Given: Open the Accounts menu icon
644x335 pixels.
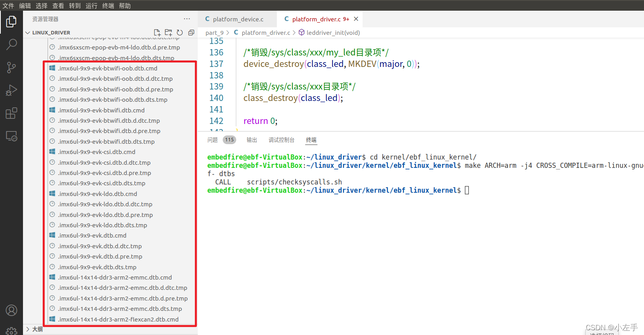Looking at the screenshot, I should [11, 310].
